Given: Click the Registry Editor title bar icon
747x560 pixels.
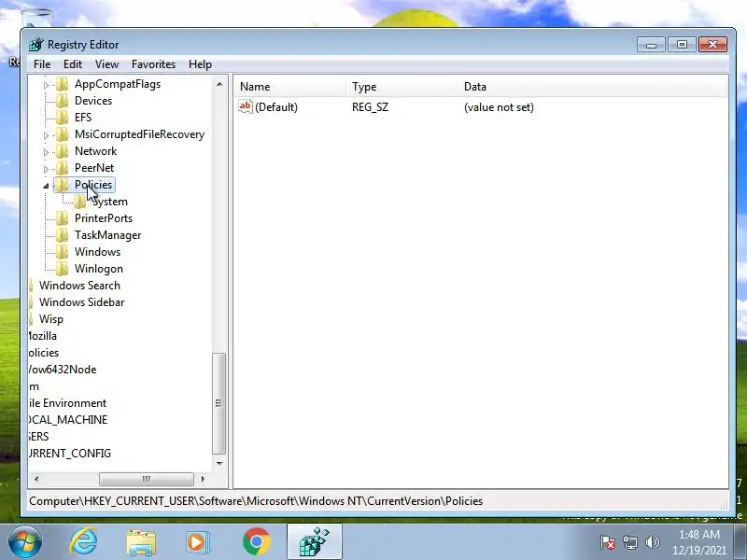Looking at the screenshot, I should tap(36, 45).
